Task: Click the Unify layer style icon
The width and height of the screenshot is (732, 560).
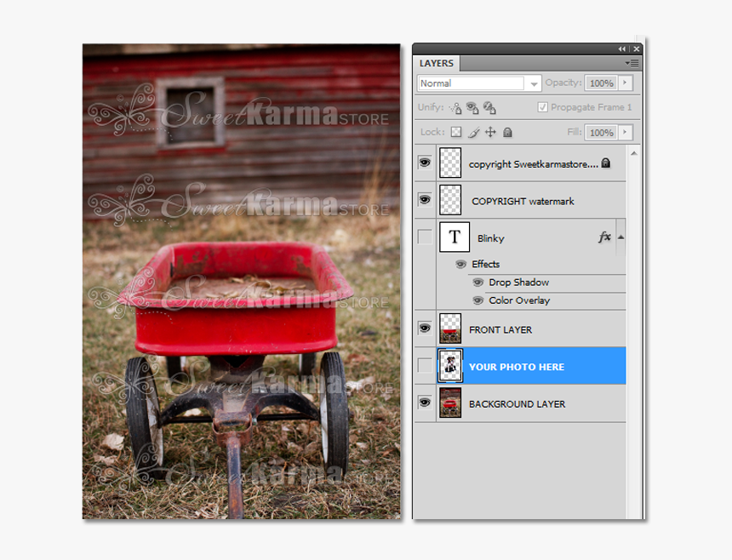Action: coord(489,108)
